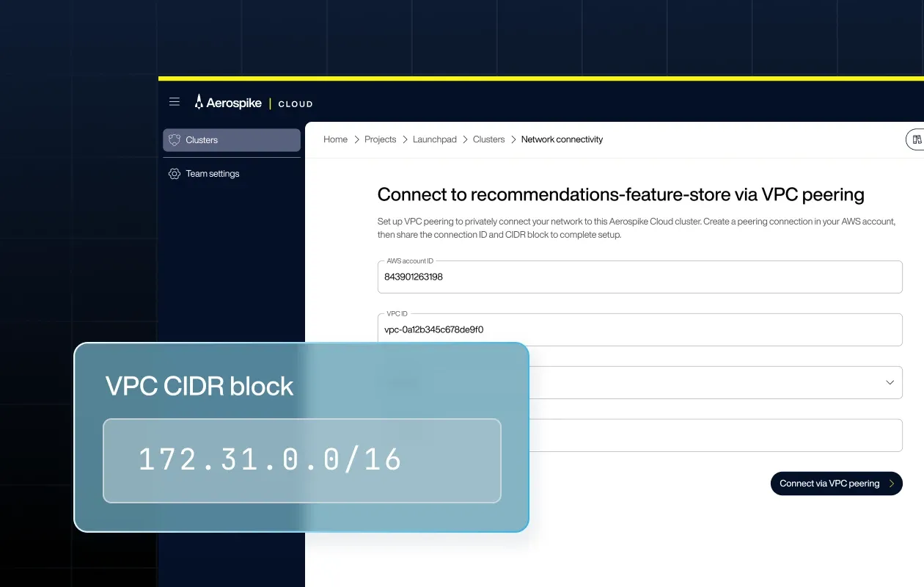Click the 172.31.0.0/16 CIDR value box

(x=301, y=460)
